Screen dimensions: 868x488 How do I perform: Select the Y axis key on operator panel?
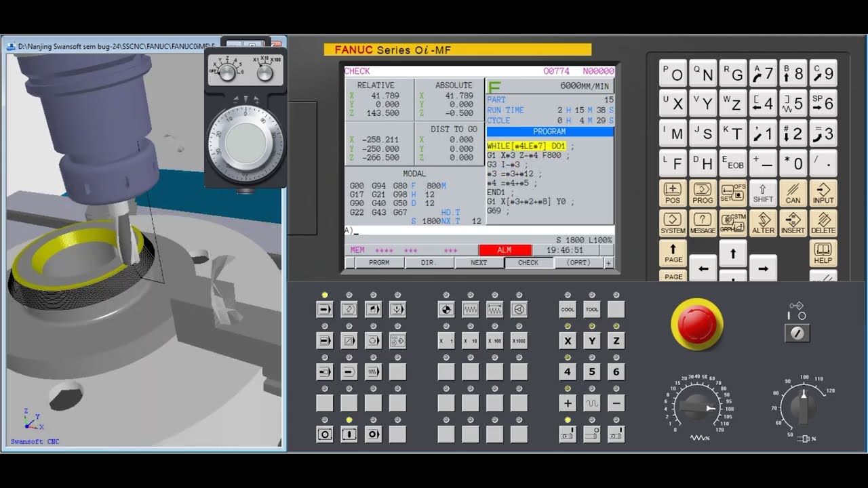click(592, 341)
